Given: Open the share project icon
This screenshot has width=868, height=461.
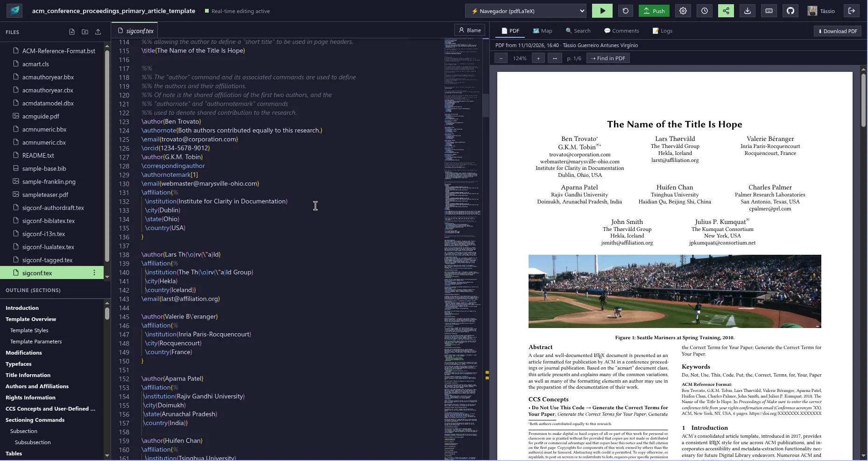Looking at the screenshot, I should 726,11.
